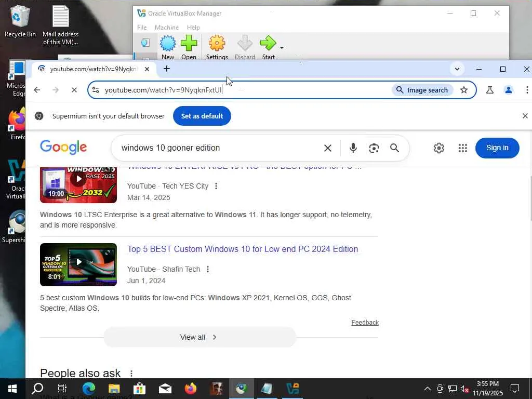Screen dimensions: 532x399
Task: Go back to the previous page
Action: [x=37, y=90]
